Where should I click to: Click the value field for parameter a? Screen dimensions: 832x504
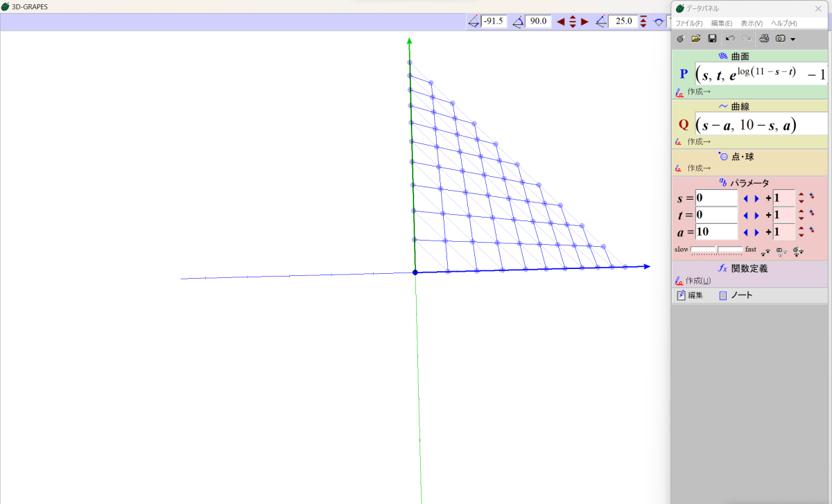(717, 232)
